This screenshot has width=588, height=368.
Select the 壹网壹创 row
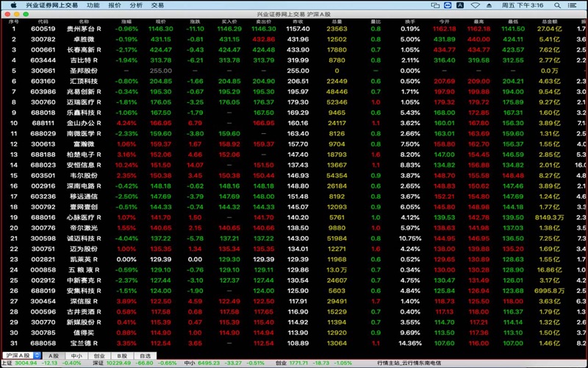294,208
